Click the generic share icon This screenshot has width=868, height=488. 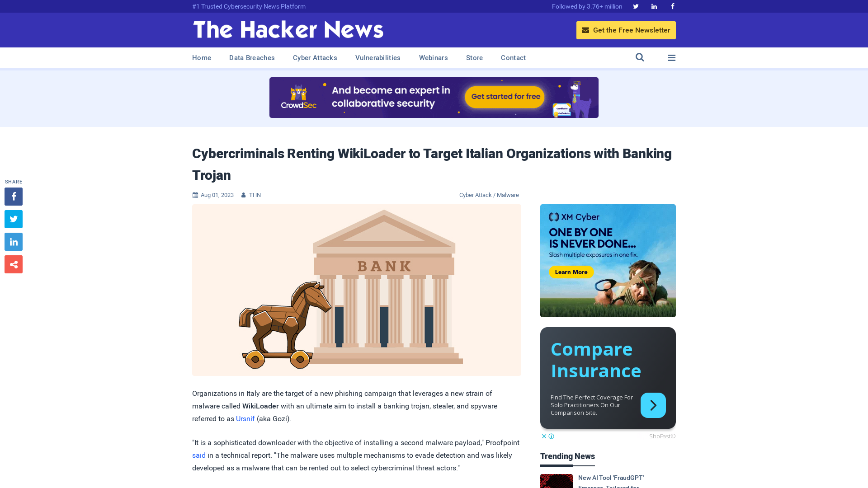click(x=14, y=264)
